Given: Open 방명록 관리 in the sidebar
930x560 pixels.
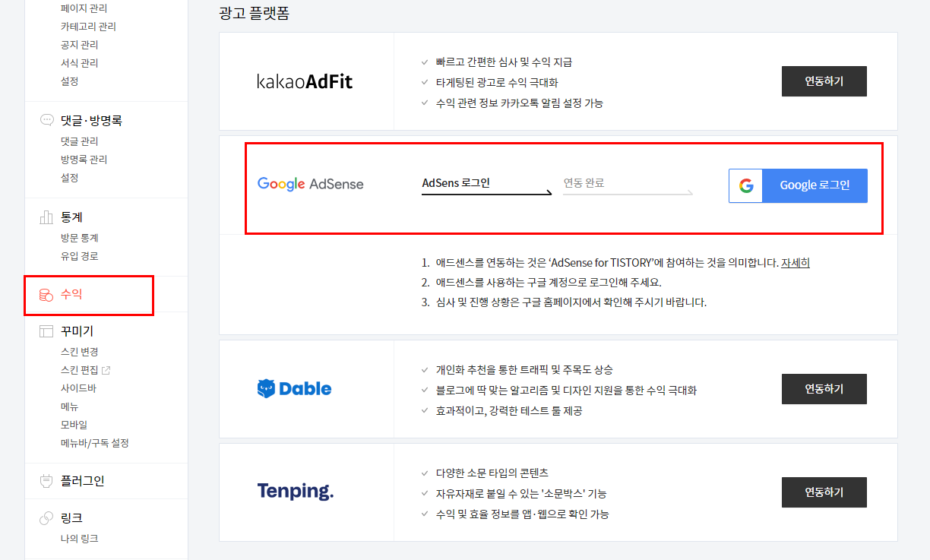Looking at the screenshot, I should (84, 160).
